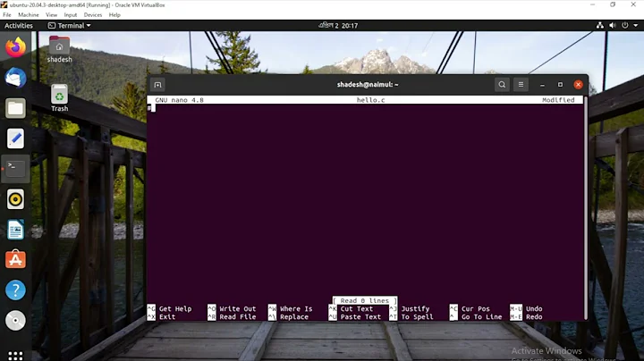644x361 pixels.
Task: Click the Cur Pos shortcut label
Action: point(476,309)
